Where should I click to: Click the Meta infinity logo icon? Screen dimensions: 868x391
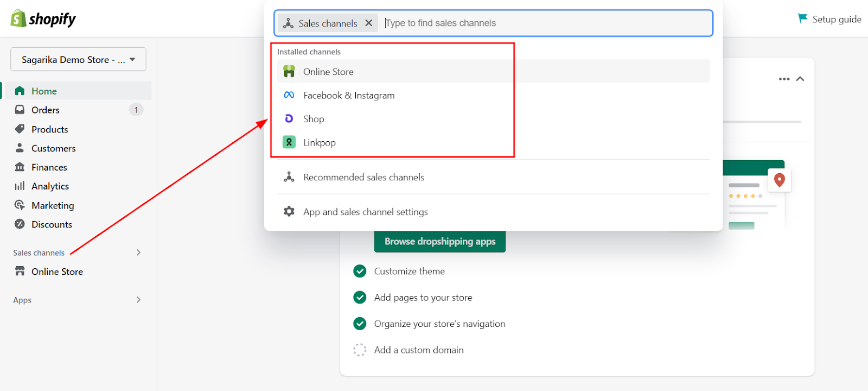(289, 95)
